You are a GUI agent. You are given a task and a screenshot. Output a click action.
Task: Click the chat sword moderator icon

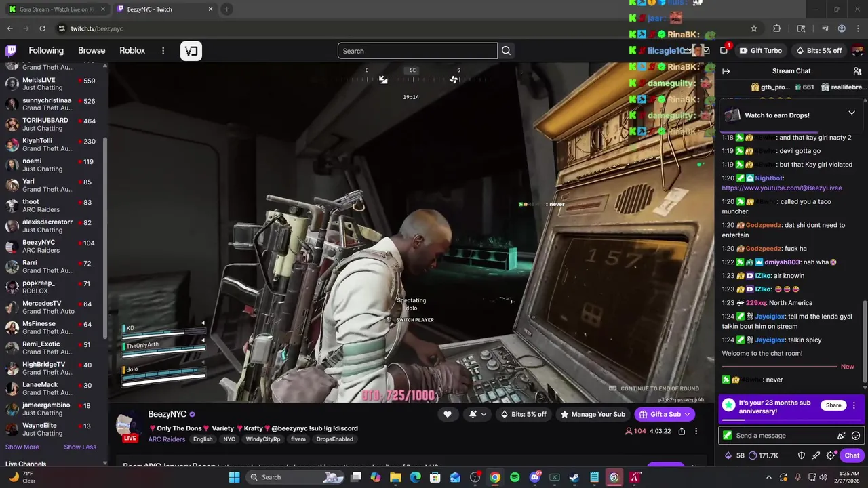(816, 455)
